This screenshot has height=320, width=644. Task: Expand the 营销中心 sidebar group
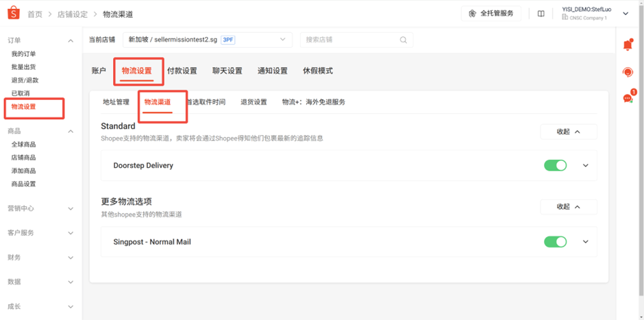pos(71,209)
